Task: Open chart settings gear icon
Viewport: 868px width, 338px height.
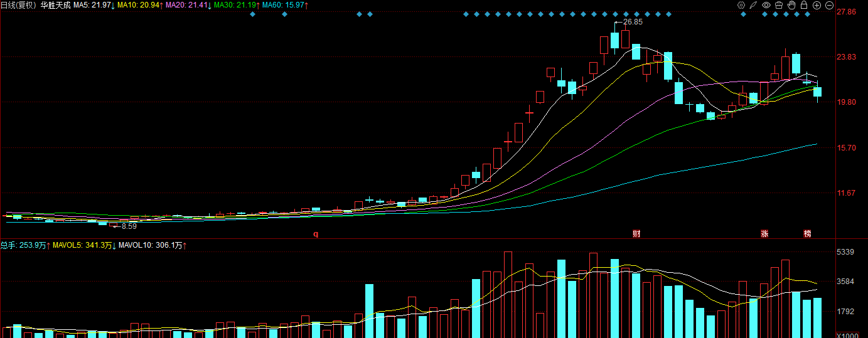Action: (x=741, y=5)
